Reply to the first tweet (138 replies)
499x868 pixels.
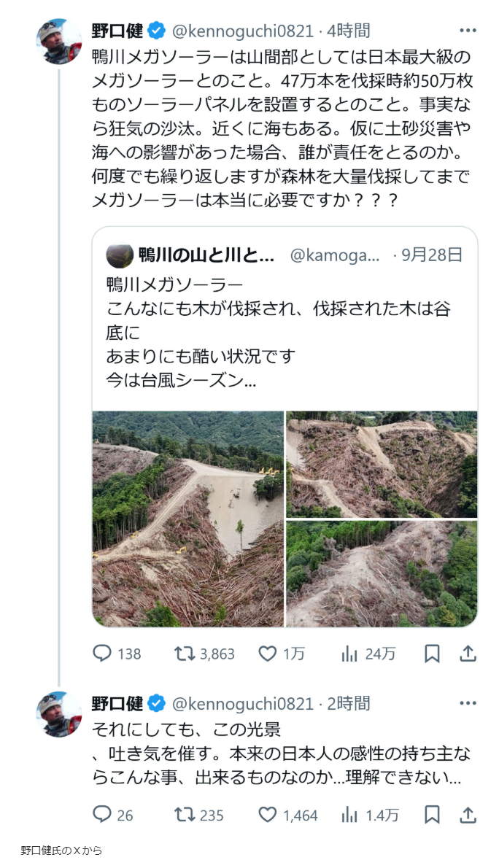pos(102,654)
